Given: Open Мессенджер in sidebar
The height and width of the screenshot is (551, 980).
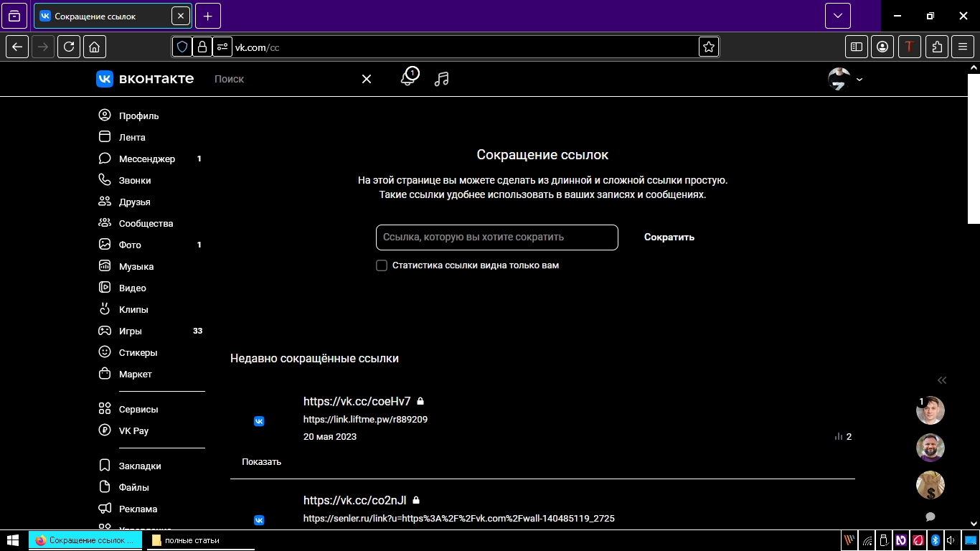Looking at the screenshot, I should coord(146,159).
